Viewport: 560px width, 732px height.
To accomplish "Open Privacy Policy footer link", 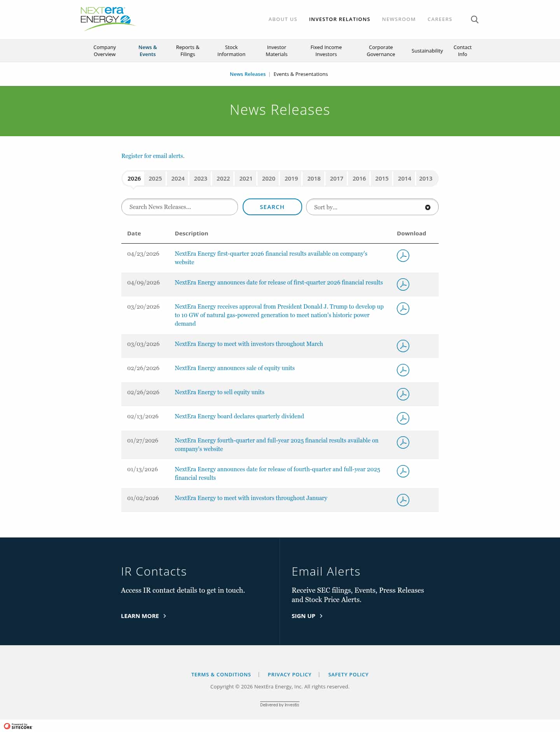I will click(289, 674).
